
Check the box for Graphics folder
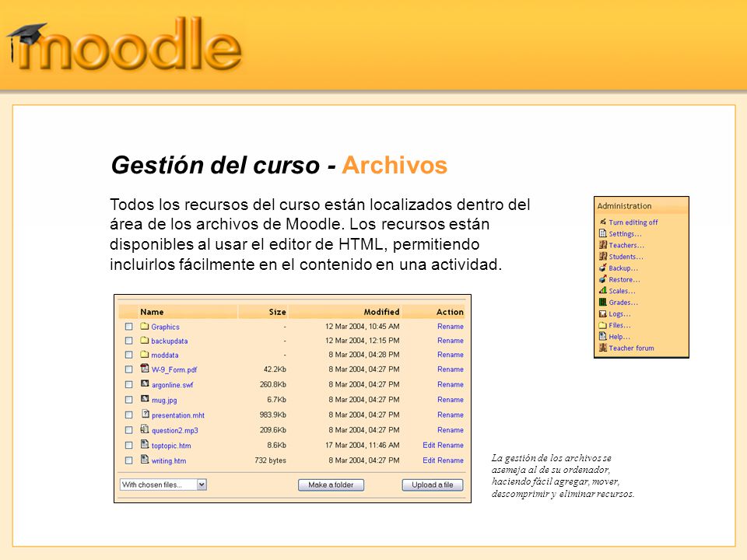pos(128,327)
